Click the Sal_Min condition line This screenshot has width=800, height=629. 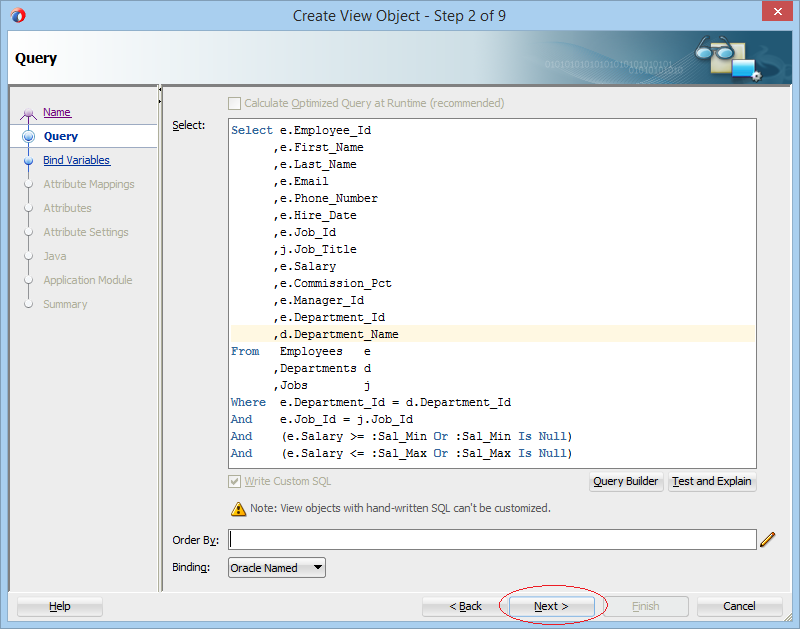pos(402,436)
